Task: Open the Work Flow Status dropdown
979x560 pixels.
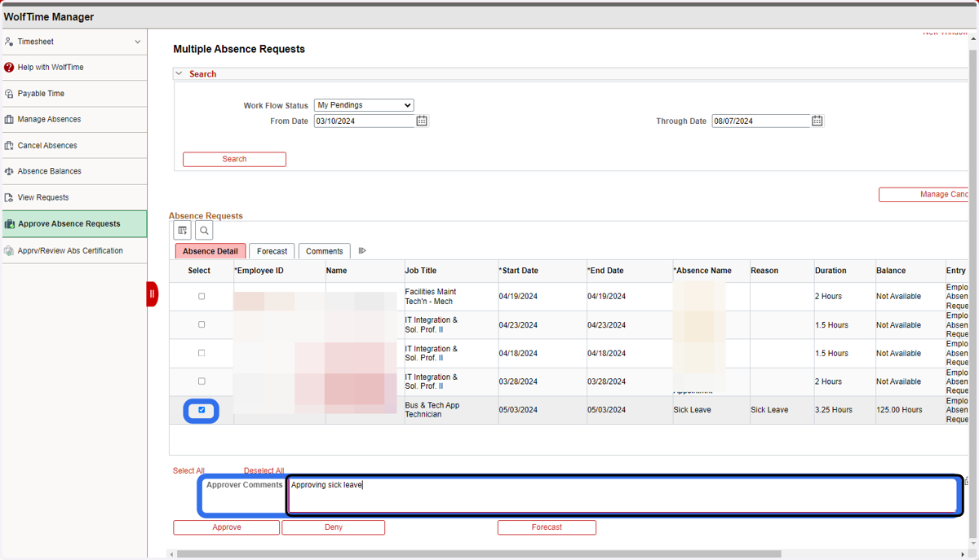Action: click(364, 105)
